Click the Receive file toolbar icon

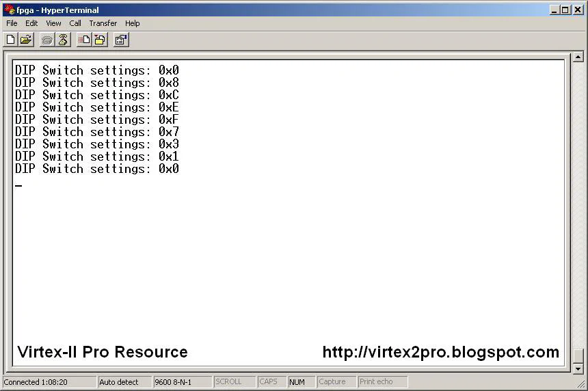(x=100, y=40)
